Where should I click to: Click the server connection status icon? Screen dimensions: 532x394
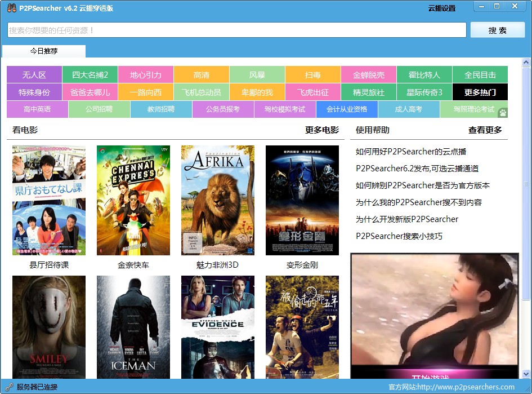(x=9, y=387)
